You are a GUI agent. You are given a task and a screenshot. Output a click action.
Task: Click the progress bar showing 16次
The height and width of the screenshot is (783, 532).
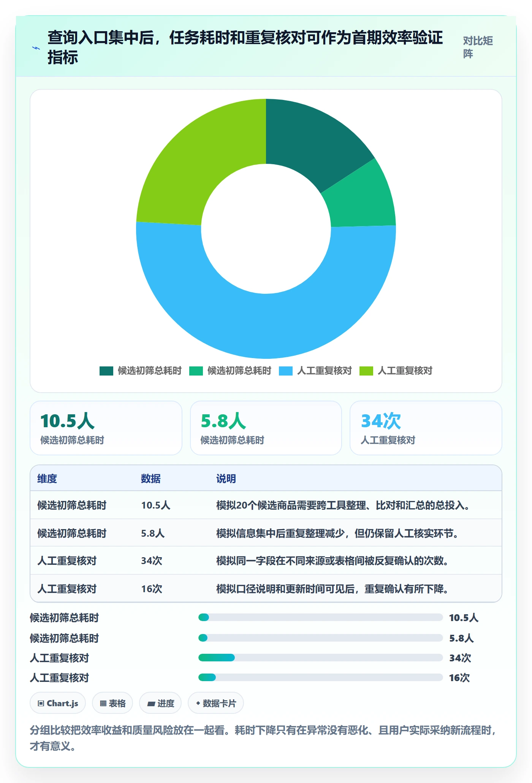click(x=321, y=677)
